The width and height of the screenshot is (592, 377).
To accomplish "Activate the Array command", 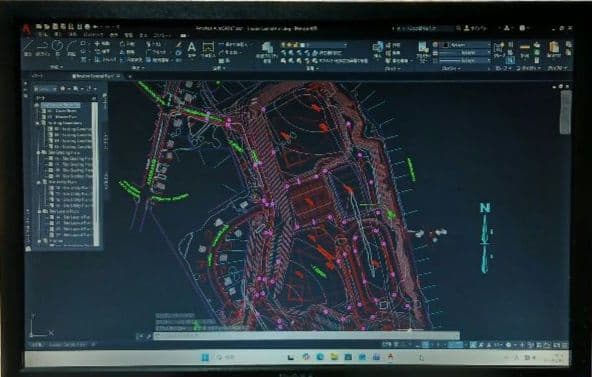I will click(x=159, y=60).
